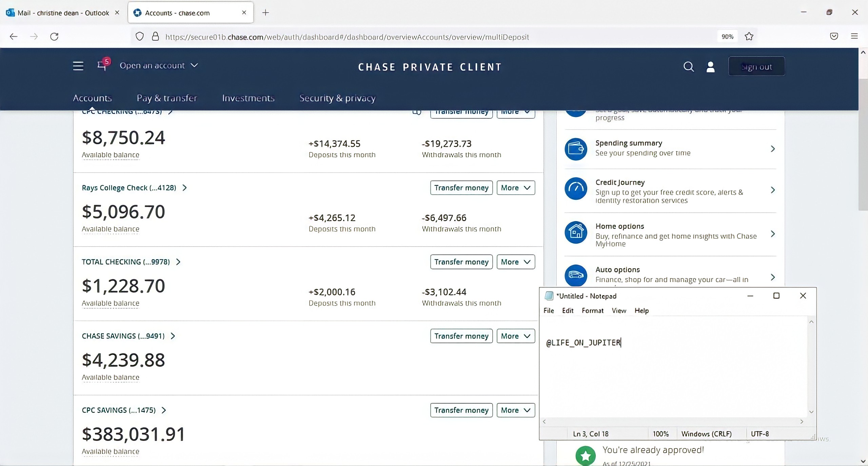Click the Sign out button
Screen dimensions: 868x466
click(756, 66)
